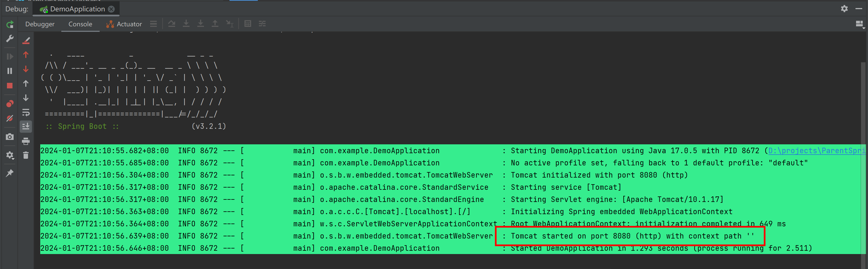Click Run to Cursor icon
This screenshot has height=269, width=868.
click(229, 24)
